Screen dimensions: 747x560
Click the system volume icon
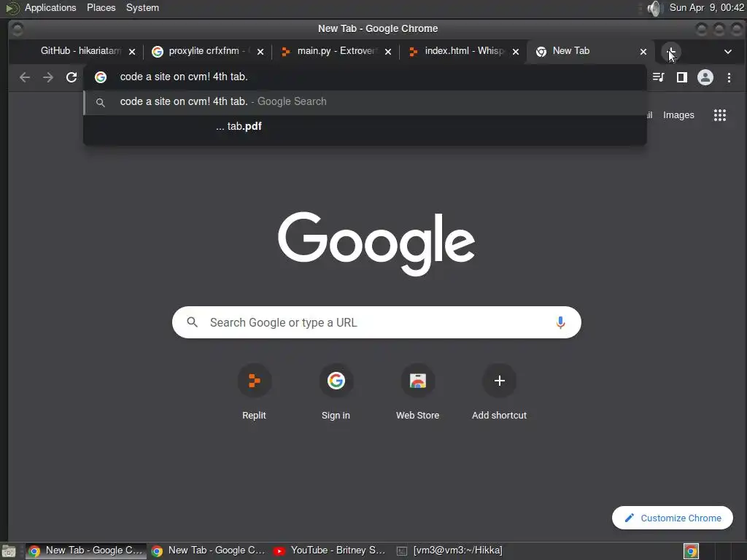coord(656,8)
